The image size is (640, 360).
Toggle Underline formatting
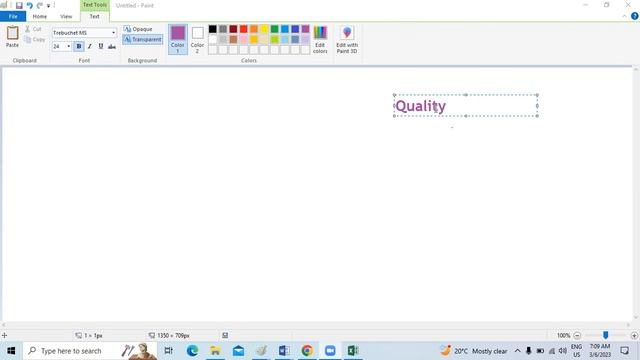(101, 47)
